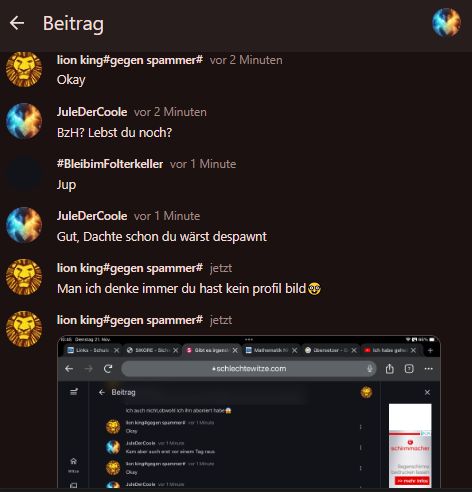Open the profile avatar in the top-right header
The height and width of the screenshot is (492, 472).
click(447, 23)
